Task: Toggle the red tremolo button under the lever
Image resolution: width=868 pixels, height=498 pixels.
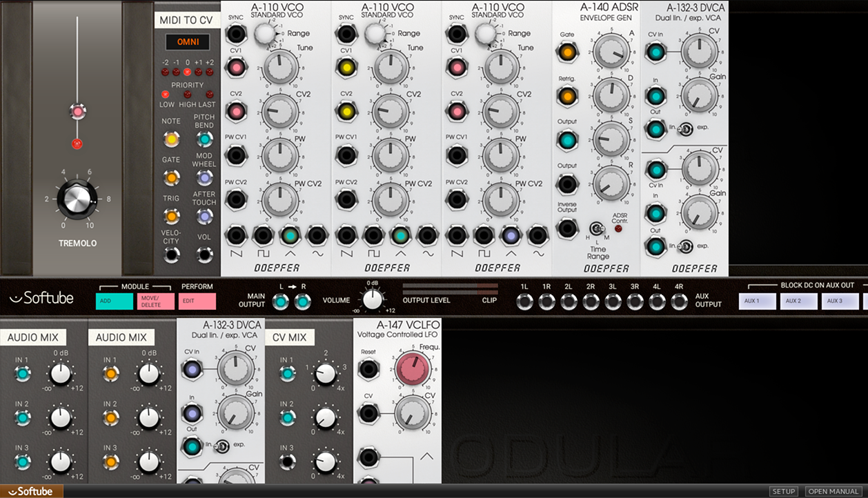Action: click(x=77, y=144)
